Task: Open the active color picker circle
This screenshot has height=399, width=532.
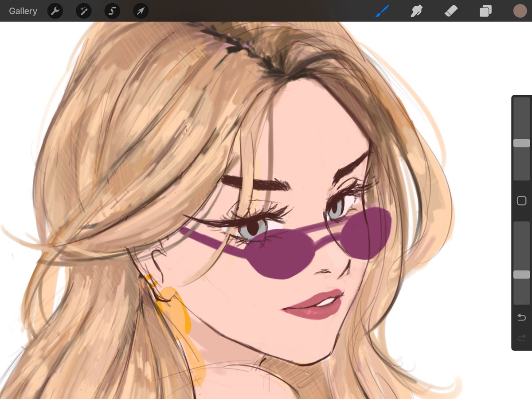Action: [520, 11]
